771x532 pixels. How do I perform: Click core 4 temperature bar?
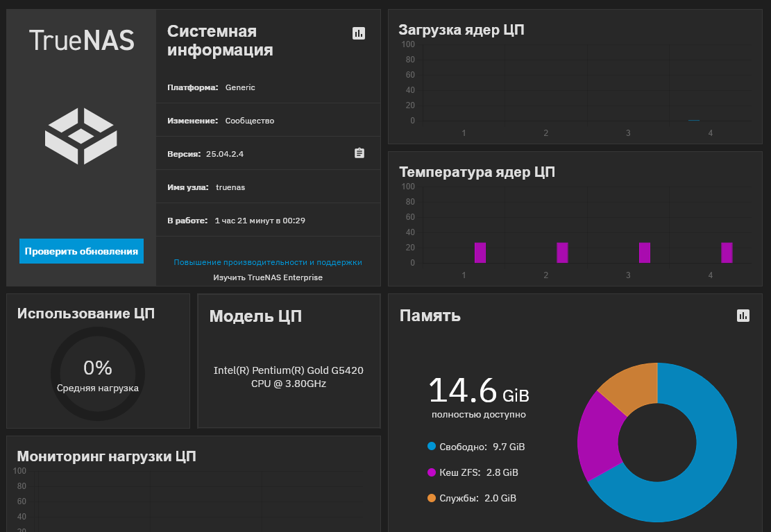click(x=727, y=252)
